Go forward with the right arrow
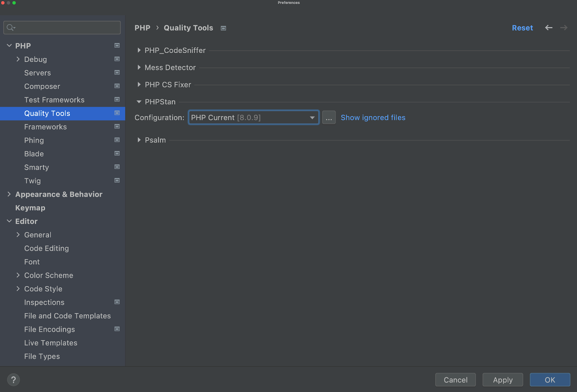The height and width of the screenshot is (392, 577). [564, 28]
